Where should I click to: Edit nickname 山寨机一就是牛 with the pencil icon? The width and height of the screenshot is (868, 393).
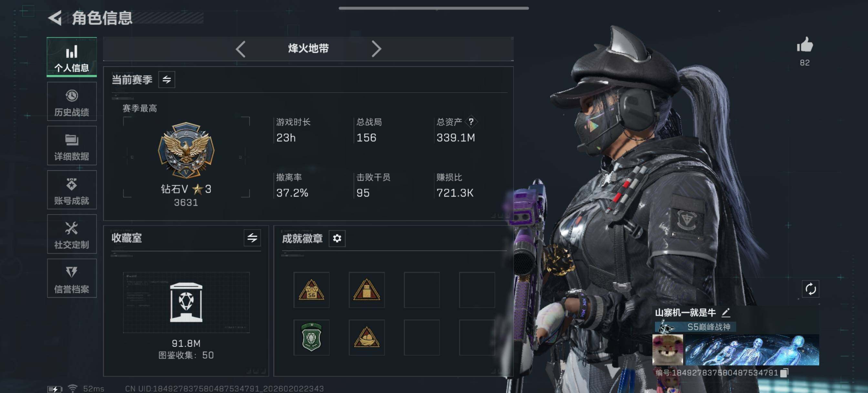(x=726, y=313)
